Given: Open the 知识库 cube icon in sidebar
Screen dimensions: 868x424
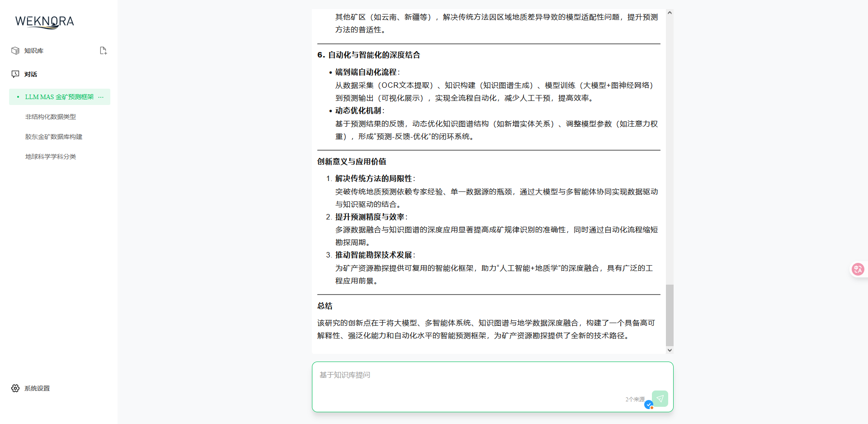Looking at the screenshot, I should pos(15,51).
